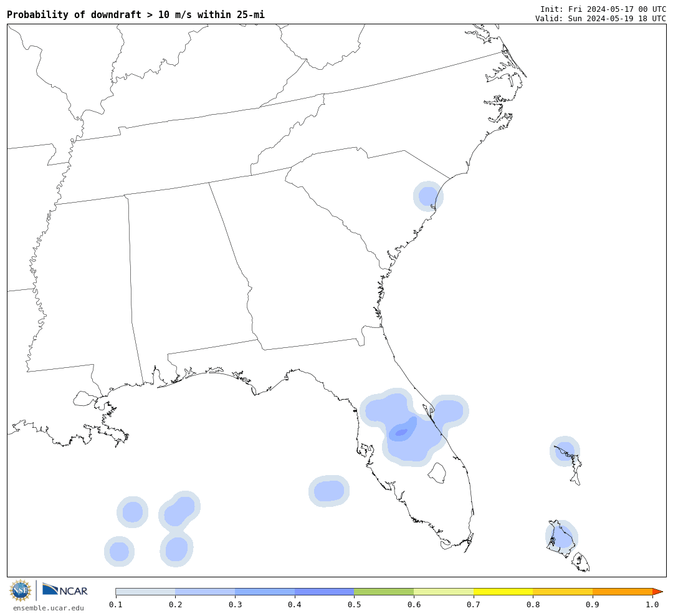The height and width of the screenshot is (616, 673).
Task: Click the 0.7–0.8 yellow colorbar segment
Action: pyautogui.click(x=504, y=592)
